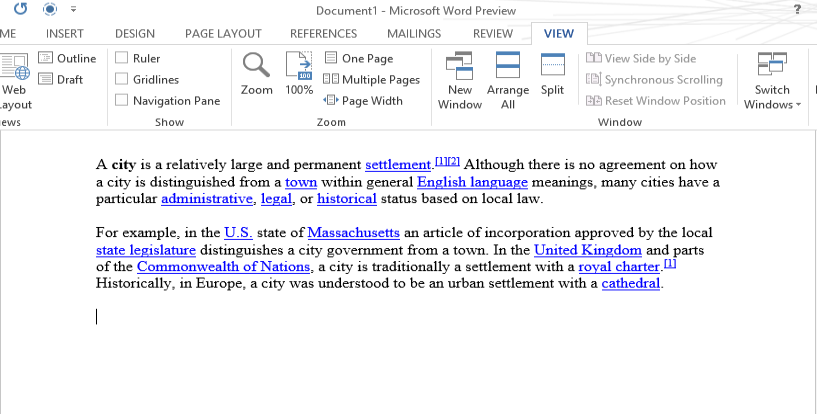Open the INSERT ribbon tab
817x414 pixels.
pos(65,34)
